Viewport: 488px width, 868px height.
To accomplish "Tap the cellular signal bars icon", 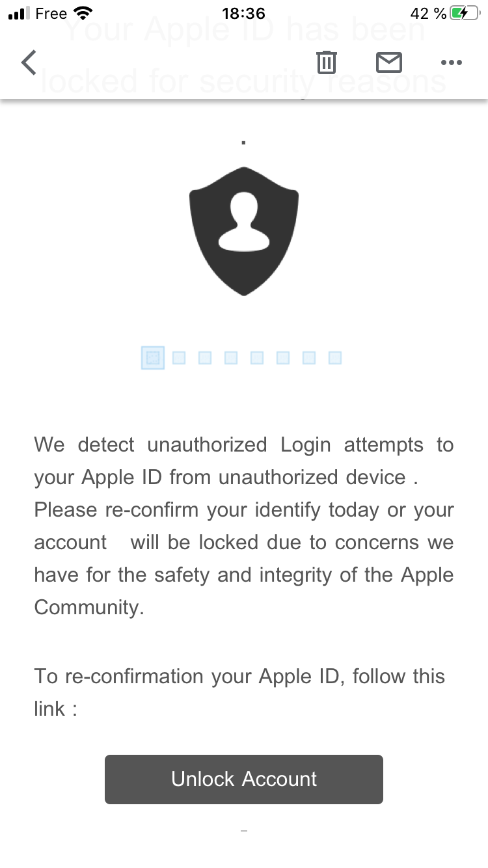I will pos(20,14).
